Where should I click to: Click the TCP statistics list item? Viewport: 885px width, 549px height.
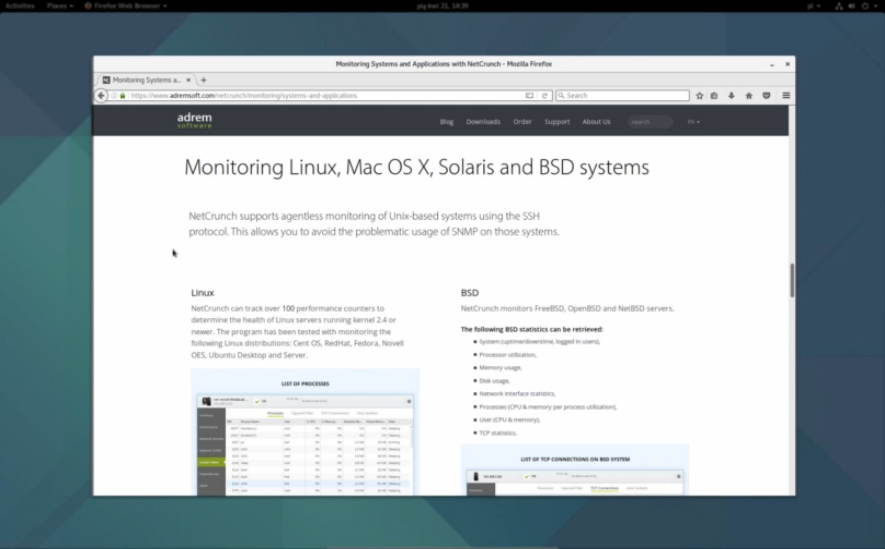click(498, 433)
